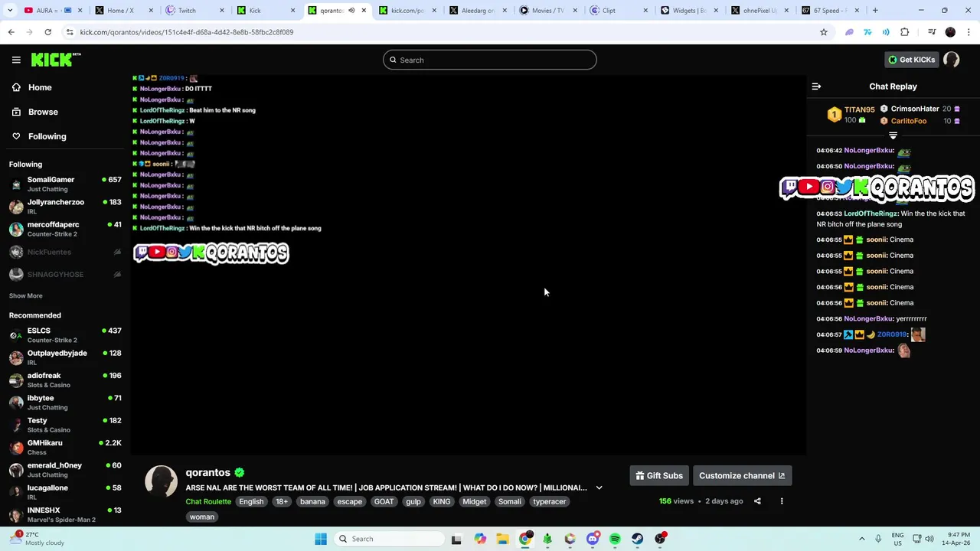Viewport: 980px width, 551px height.
Task: Open Discord from the taskbar
Action: pyautogui.click(x=593, y=539)
